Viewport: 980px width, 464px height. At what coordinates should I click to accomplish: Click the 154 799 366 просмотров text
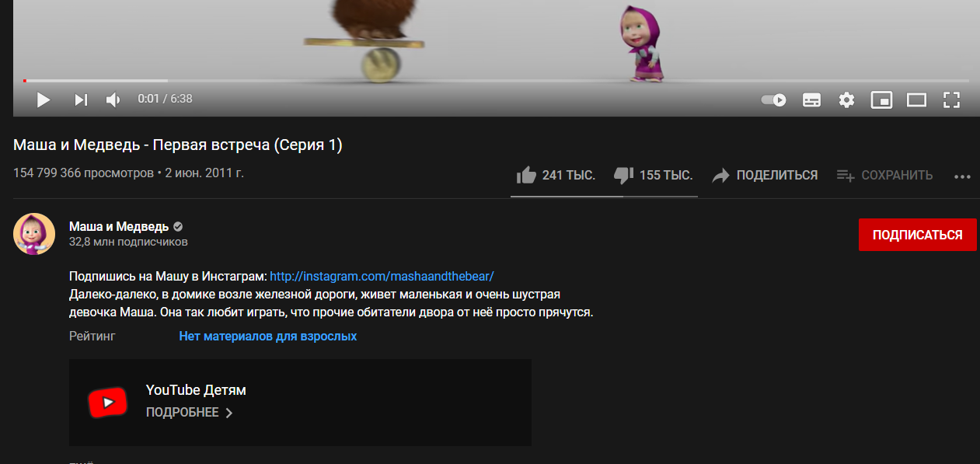(84, 173)
